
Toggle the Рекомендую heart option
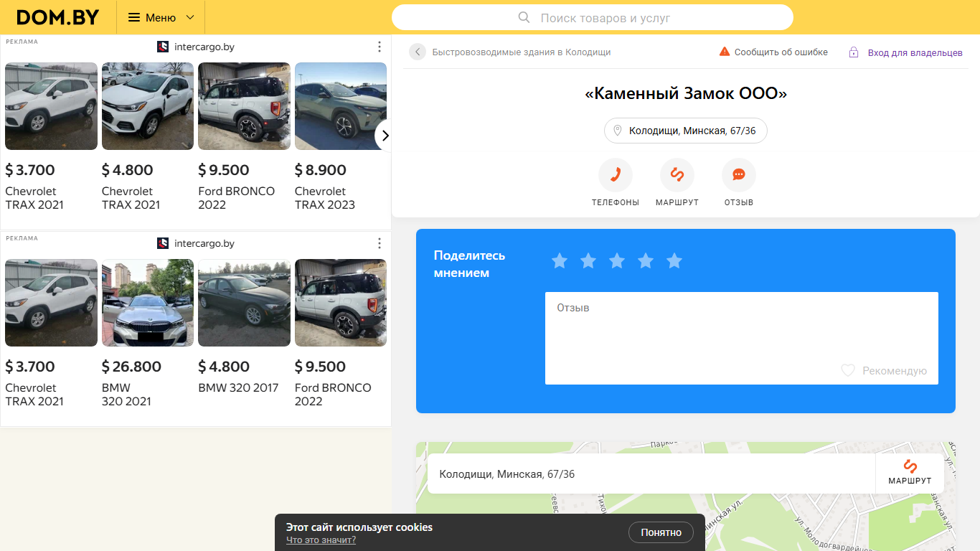coord(884,371)
